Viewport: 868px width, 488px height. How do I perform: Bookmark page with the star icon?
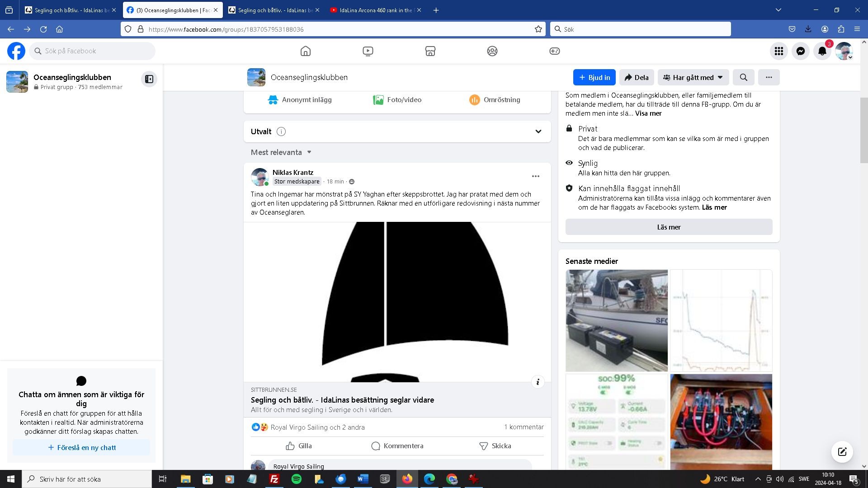pyautogui.click(x=538, y=29)
